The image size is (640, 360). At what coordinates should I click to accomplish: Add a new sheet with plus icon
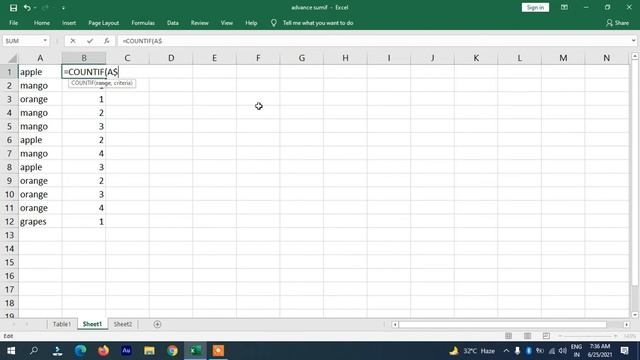(x=157, y=324)
